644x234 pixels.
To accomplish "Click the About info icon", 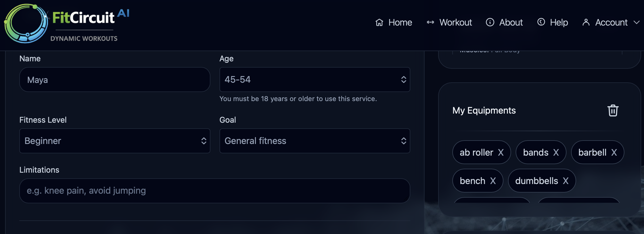I will coord(490,22).
